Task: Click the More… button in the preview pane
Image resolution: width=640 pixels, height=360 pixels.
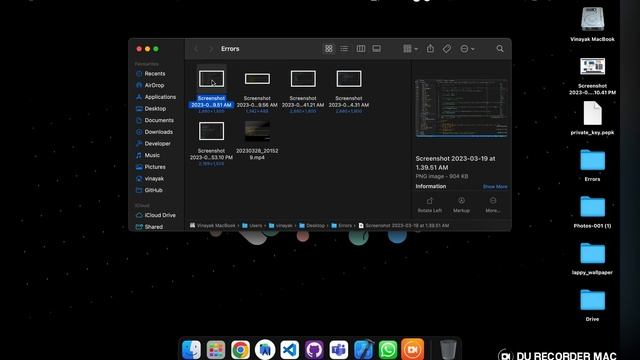Action: 493,204
